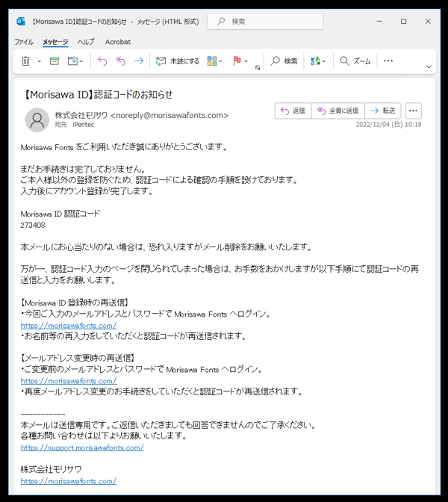Image resolution: width=448 pixels, height=502 pixels.
Task: Open morisawafonts.com link under 登録時の再送信
Action: tap(69, 326)
